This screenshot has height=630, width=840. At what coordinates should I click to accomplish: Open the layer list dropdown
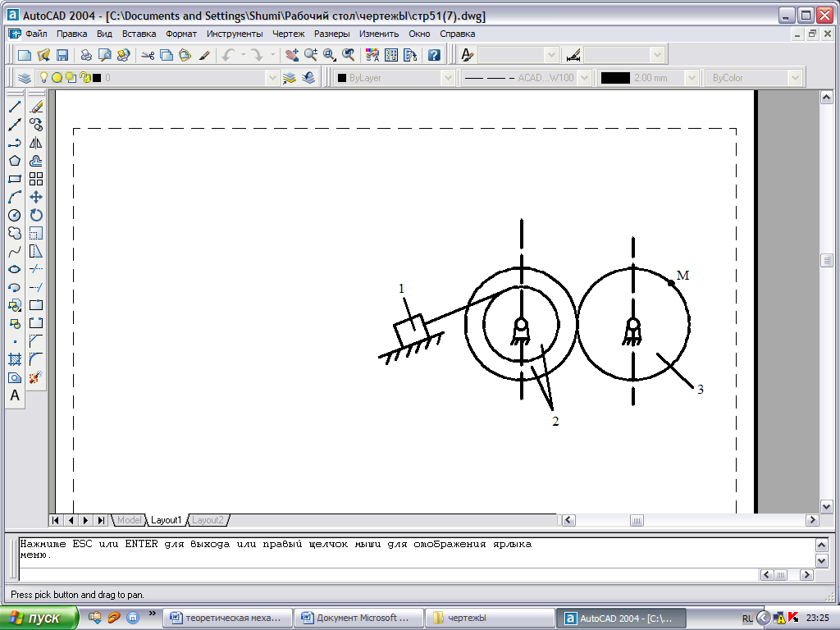[272, 78]
